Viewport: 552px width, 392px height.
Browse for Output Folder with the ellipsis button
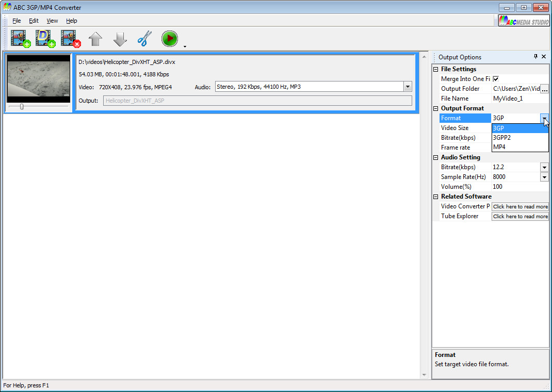click(545, 89)
